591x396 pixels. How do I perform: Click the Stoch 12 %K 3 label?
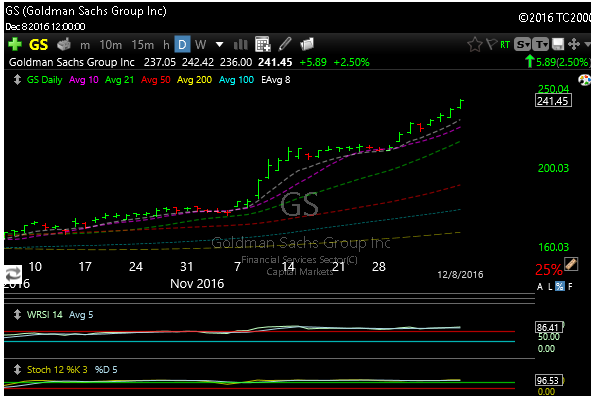[57, 370]
